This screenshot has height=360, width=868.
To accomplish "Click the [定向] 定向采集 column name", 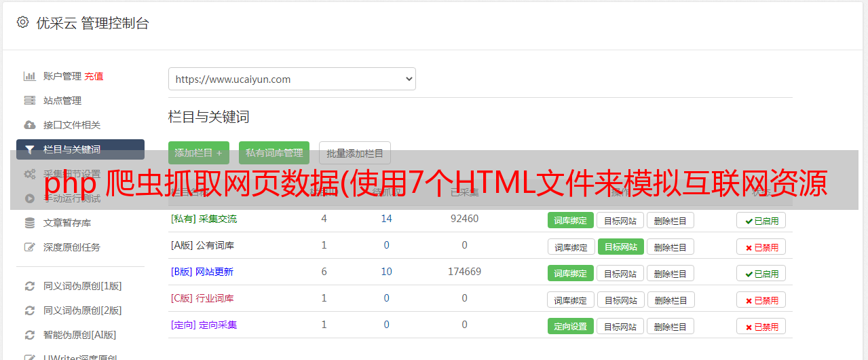I will click(x=204, y=325).
